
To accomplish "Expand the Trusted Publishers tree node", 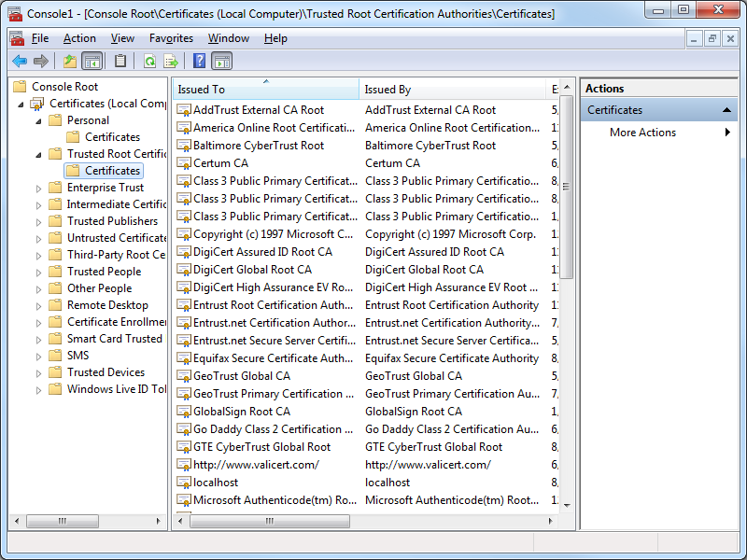I will click(x=39, y=221).
